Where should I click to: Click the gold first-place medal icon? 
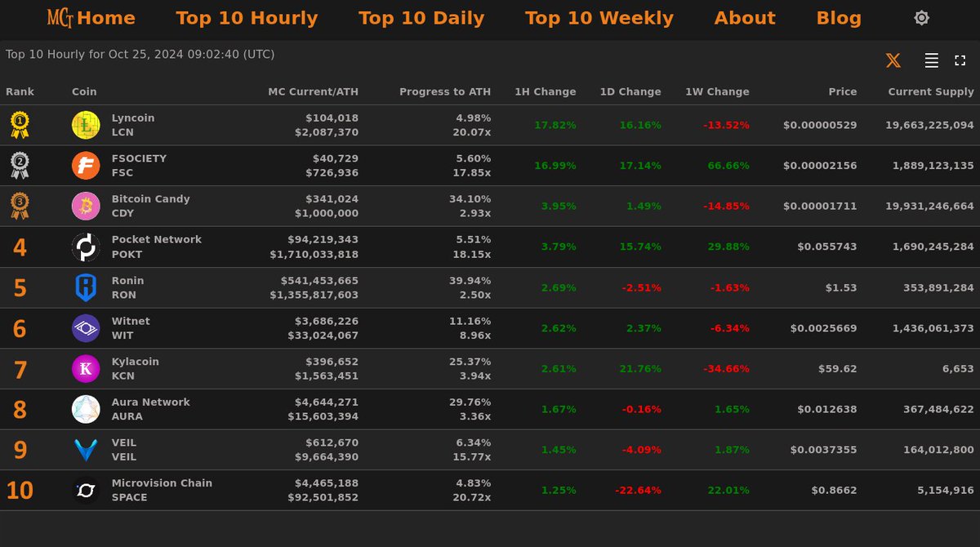click(20, 125)
